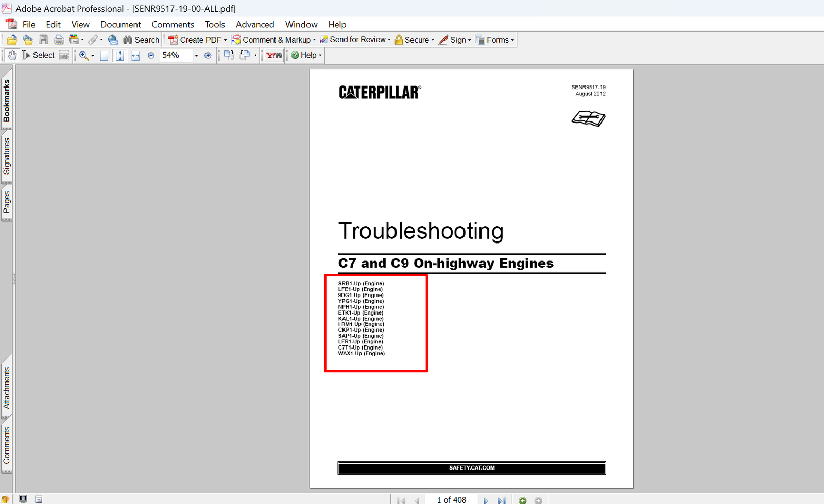Open the Window menu
The width and height of the screenshot is (824, 504).
[x=301, y=24]
